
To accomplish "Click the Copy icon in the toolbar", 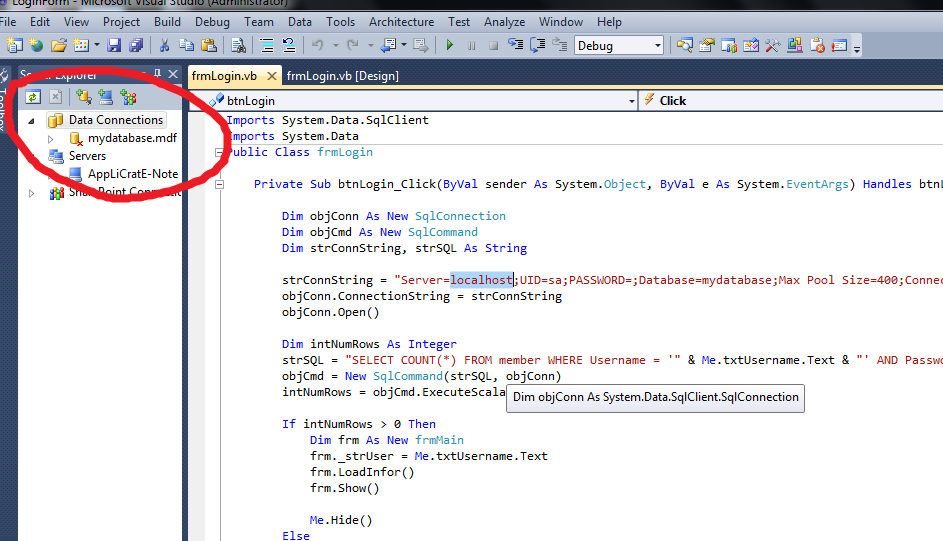I will tap(186, 45).
